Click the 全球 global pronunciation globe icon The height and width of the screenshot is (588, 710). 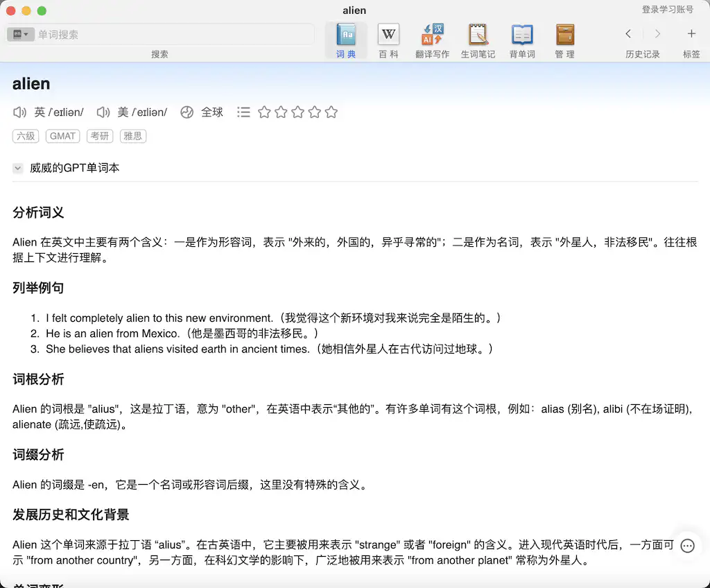point(187,112)
